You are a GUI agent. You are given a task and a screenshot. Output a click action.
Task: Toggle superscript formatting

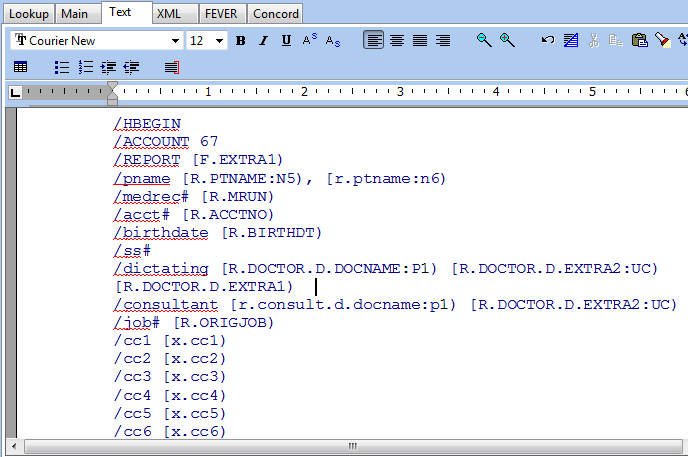(x=309, y=40)
